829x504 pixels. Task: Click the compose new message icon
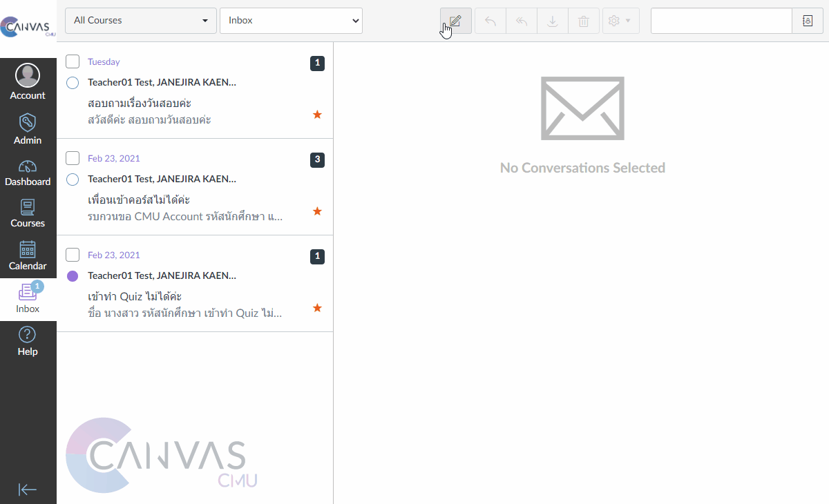click(x=455, y=21)
